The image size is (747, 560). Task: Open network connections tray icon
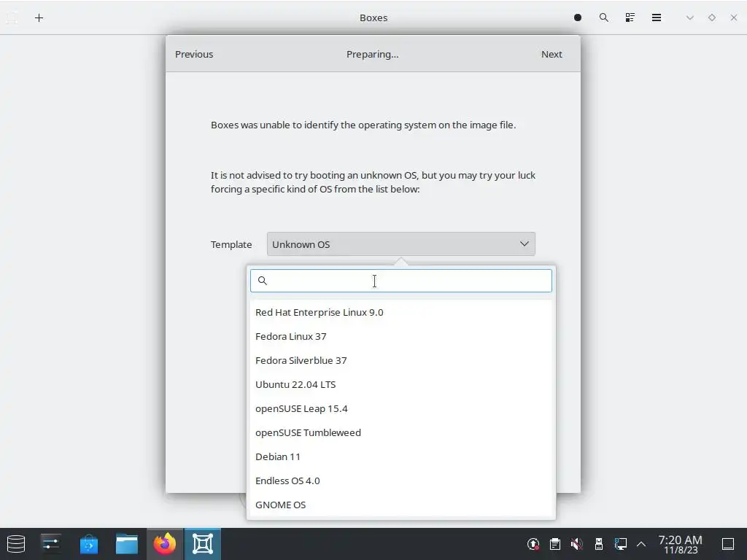[620, 544]
